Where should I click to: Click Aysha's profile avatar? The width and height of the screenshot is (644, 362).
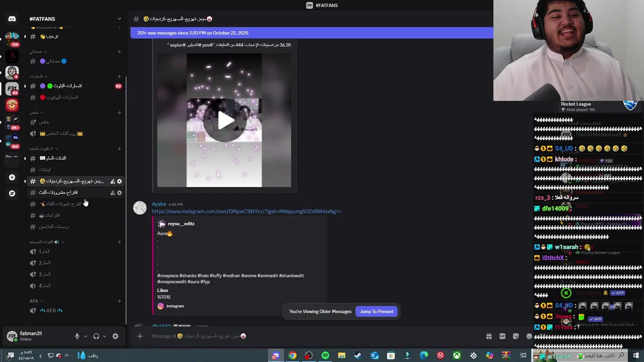click(x=140, y=208)
